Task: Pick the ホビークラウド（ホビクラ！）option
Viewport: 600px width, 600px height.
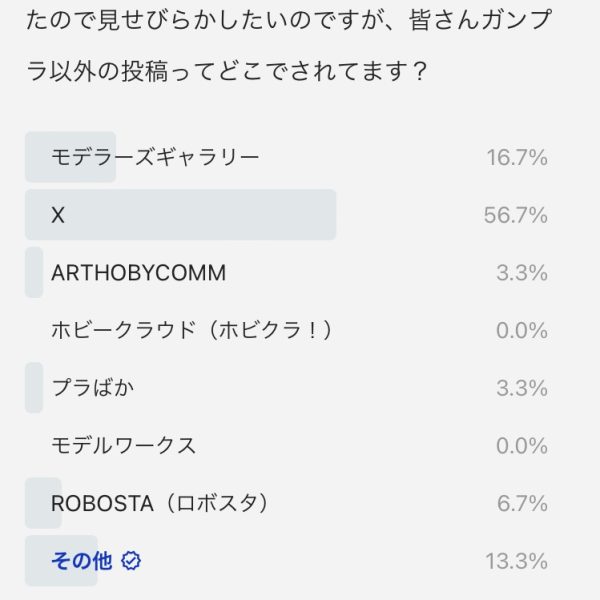Action: (x=191, y=330)
